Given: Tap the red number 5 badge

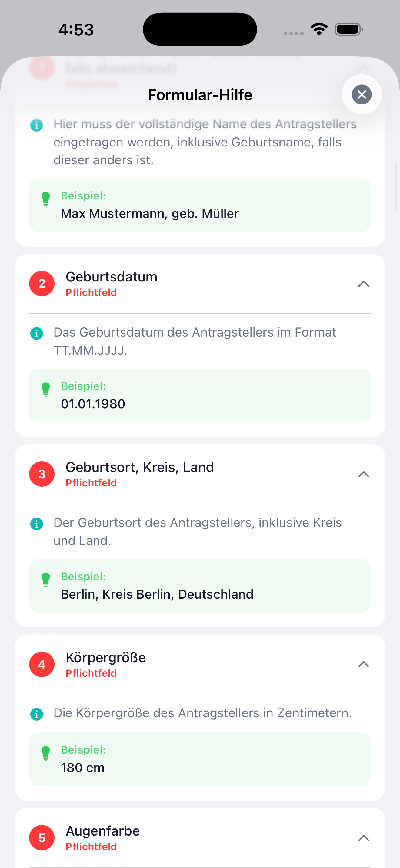Looking at the screenshot, I should 42,838.
